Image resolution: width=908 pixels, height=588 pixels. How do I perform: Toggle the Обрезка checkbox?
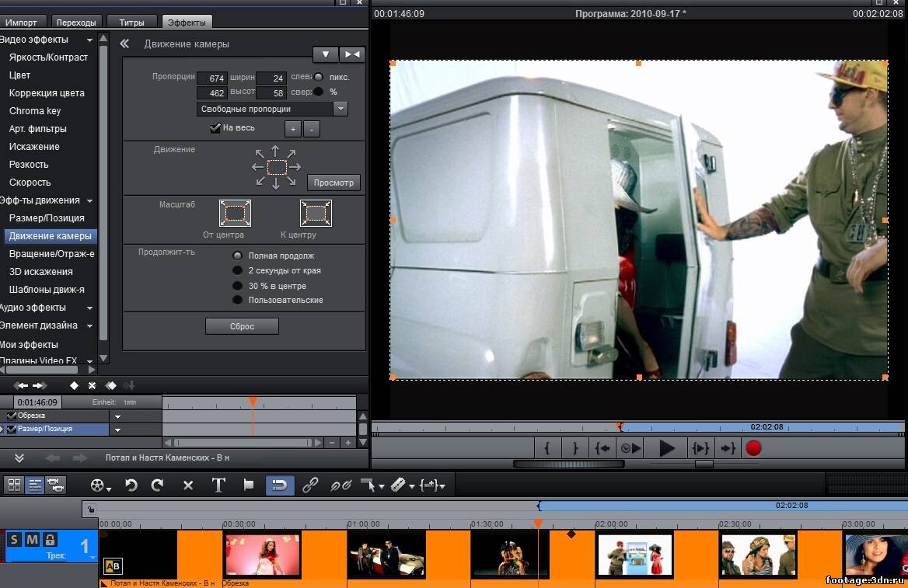coord(11,416)
